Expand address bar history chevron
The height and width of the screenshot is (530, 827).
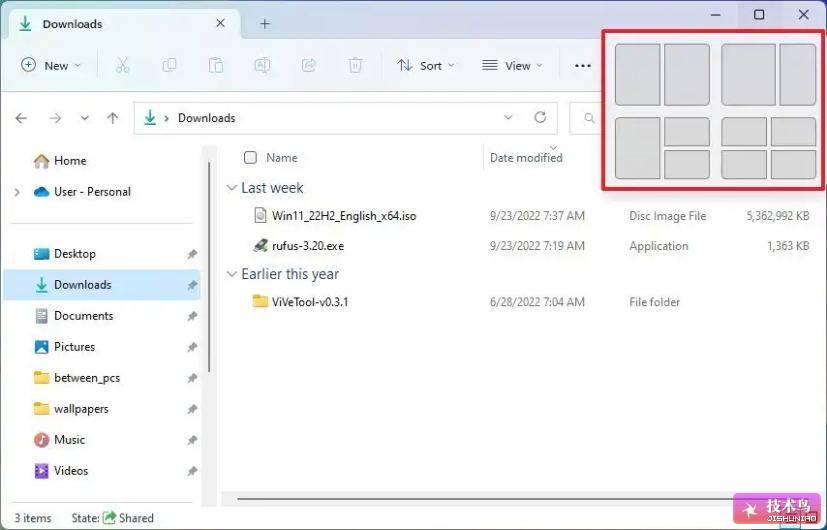click(x=508, y=117)
